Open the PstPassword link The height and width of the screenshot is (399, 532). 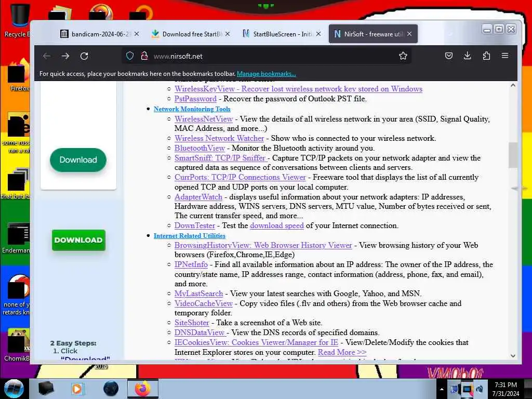click(x=195, y=99)
